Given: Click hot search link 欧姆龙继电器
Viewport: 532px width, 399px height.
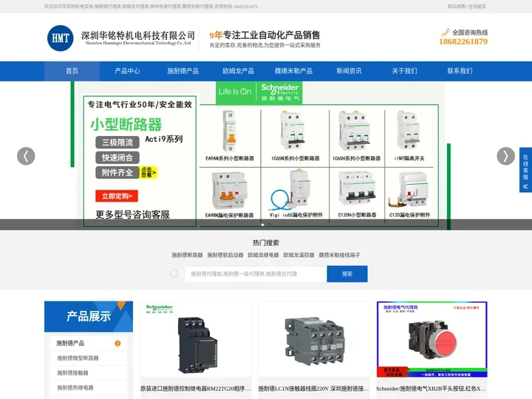Looking at the screenshot, I should 263,255.
